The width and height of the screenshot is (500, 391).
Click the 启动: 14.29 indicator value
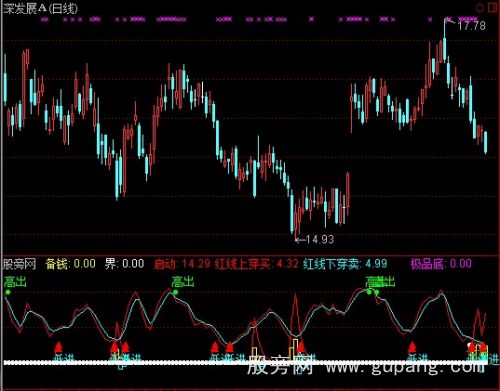[182, 264]
